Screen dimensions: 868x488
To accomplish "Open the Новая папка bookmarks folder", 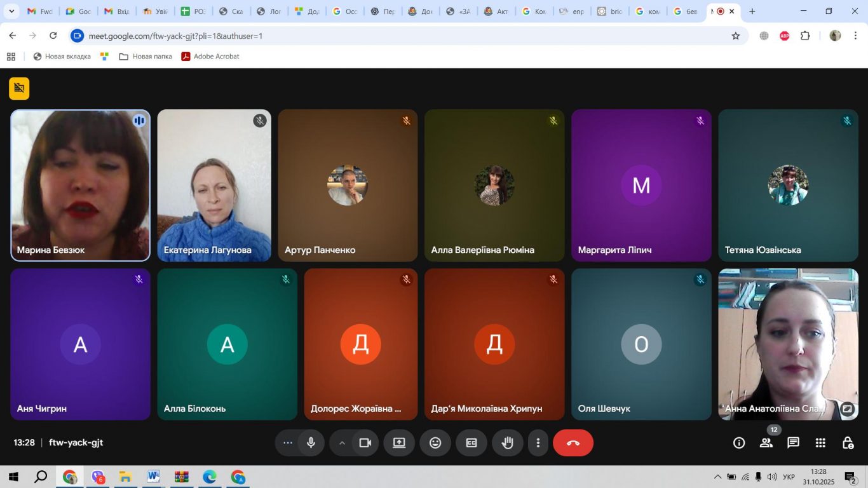I will 146,57.
